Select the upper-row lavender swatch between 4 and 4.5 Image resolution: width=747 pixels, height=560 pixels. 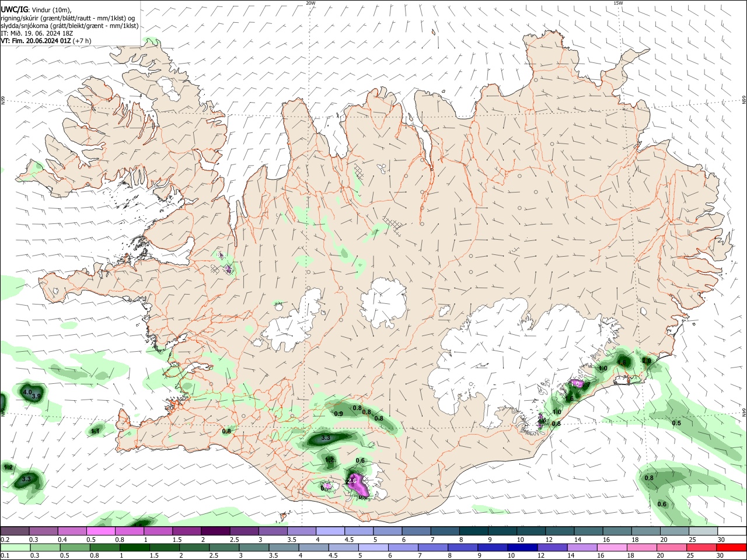[330, 531]
